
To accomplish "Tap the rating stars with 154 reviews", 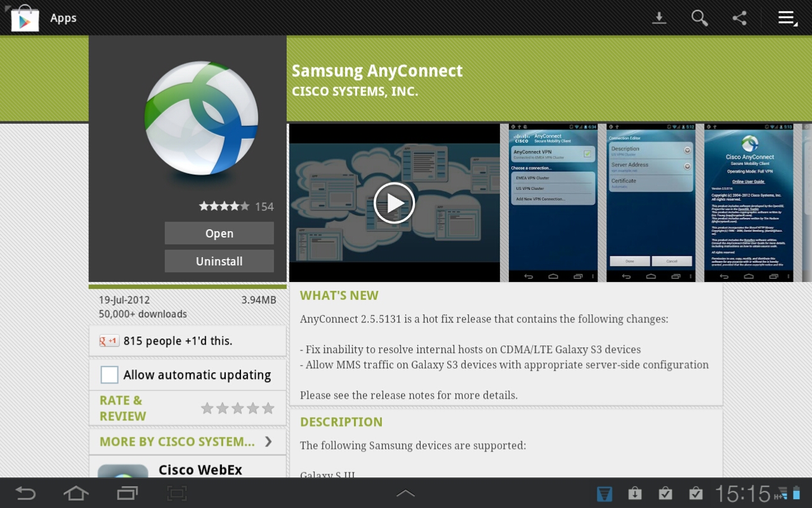I will (224, 206).
